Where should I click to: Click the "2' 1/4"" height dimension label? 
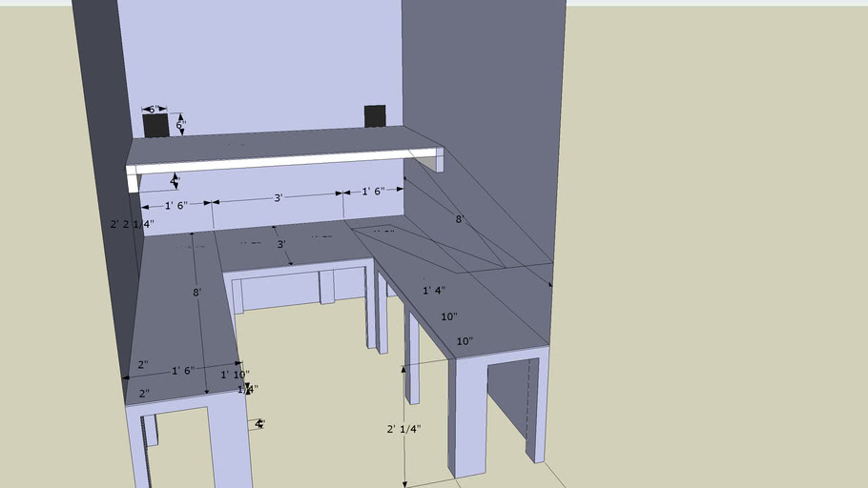point(403,430)
